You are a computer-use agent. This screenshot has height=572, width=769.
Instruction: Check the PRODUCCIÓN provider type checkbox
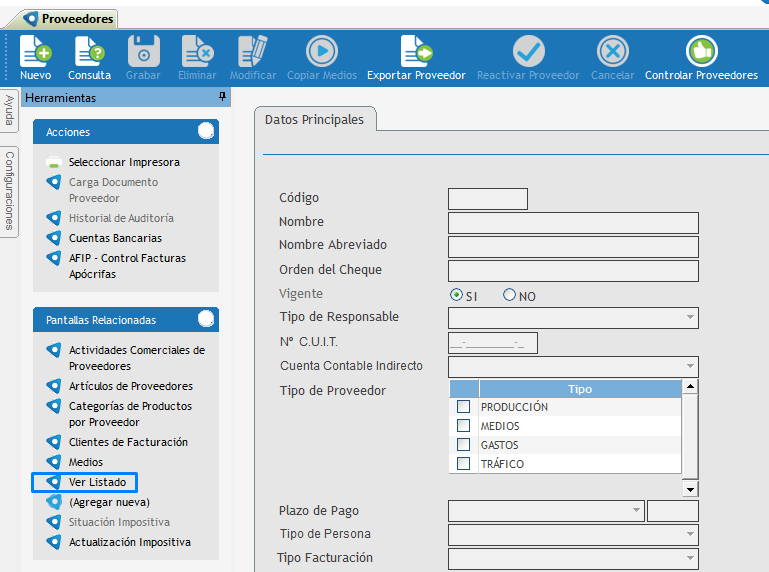(463, 407)
